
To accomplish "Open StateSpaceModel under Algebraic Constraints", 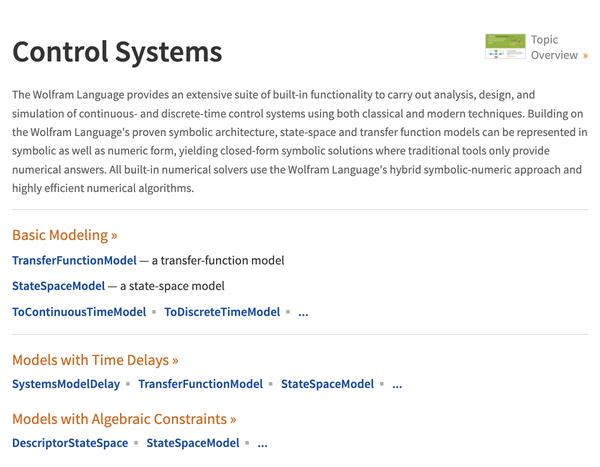I will 193,443.
